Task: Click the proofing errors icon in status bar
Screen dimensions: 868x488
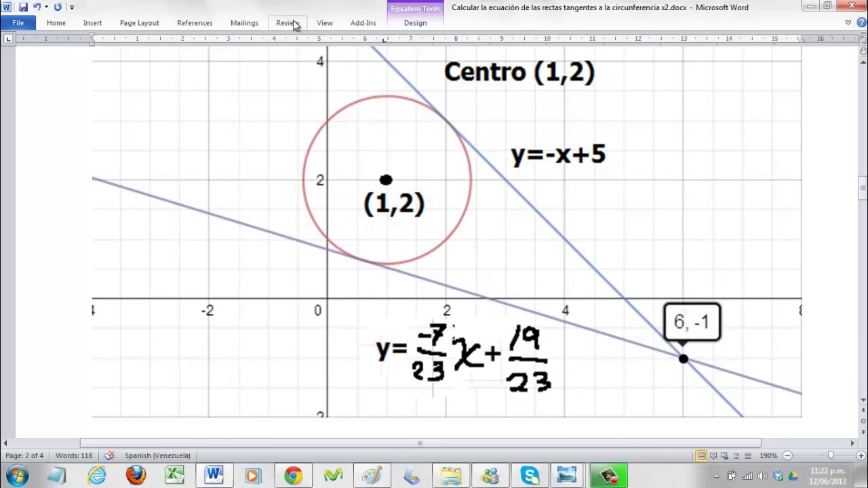Action: point(109,455)
